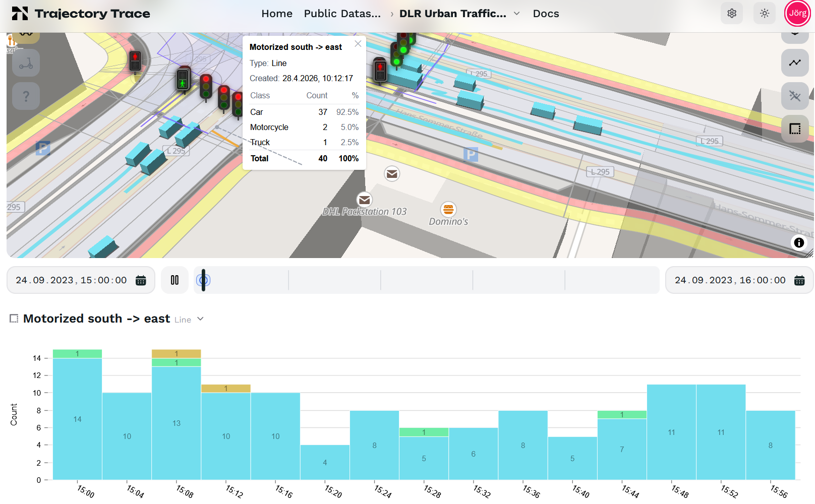The image size is (815, 504).
Task: Click the Created date 28.4.2026, 10:12:17
Action: [x=318, y=78]
